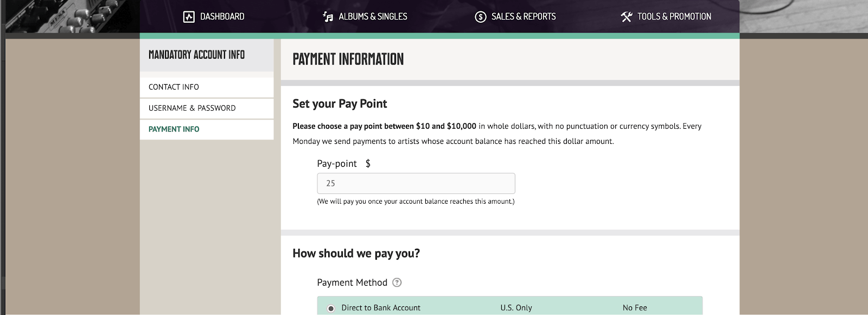Click the Direct to Bank Account label
The image size is (868, 315).
(x=381, y=308)
